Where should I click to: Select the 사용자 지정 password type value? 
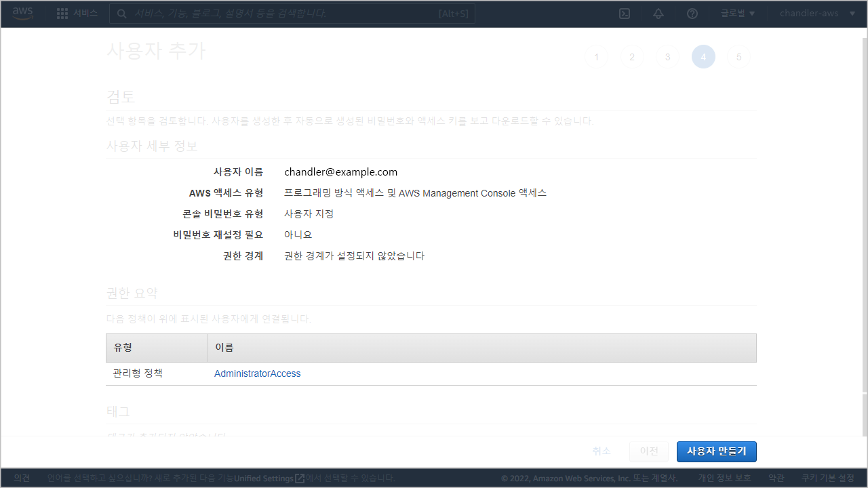coord(309,214)
